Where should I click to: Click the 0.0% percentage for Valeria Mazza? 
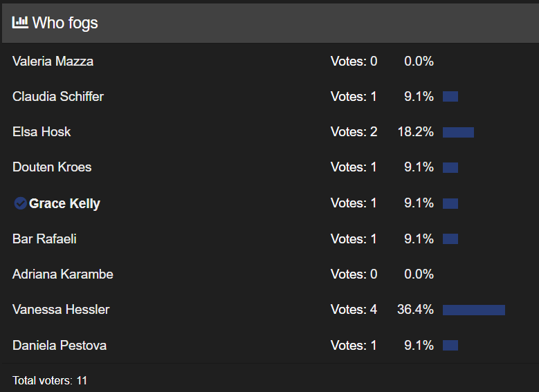click(x=419, y=62)
